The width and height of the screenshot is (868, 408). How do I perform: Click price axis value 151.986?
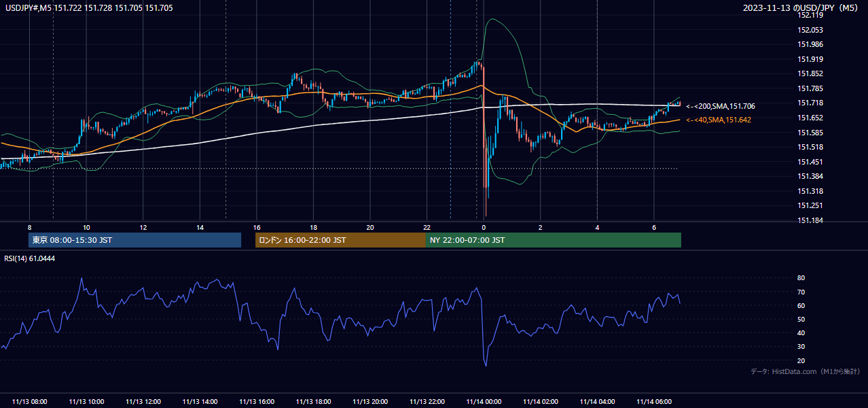[810, 44]
